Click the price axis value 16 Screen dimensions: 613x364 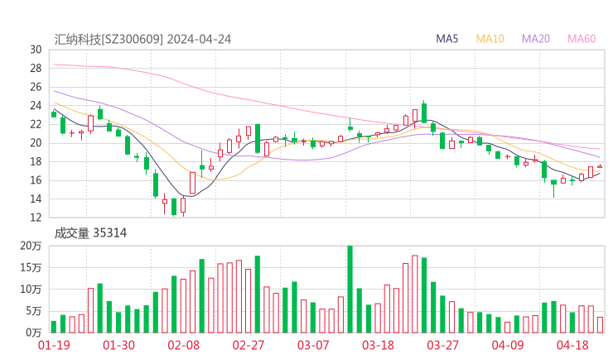click(36, 180)
